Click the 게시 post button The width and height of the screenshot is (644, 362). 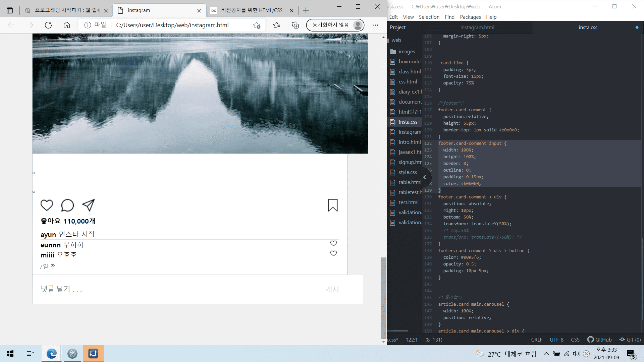(332, 289)
